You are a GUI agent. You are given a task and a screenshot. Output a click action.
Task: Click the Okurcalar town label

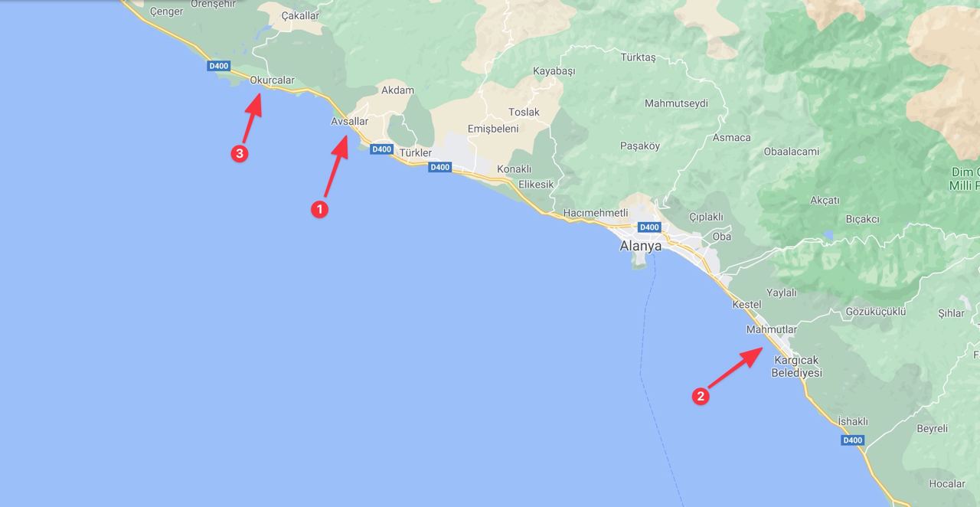(272, 80)
